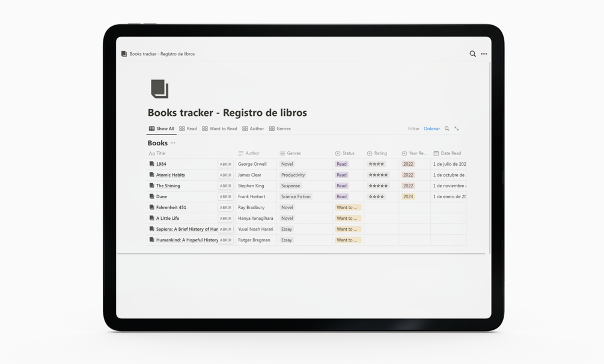Image resolution: width=604 pixels, height=364 pixels.
Task: Click the vertical page scrollbar
Action: pyautogui.click(x=490, y=158)
